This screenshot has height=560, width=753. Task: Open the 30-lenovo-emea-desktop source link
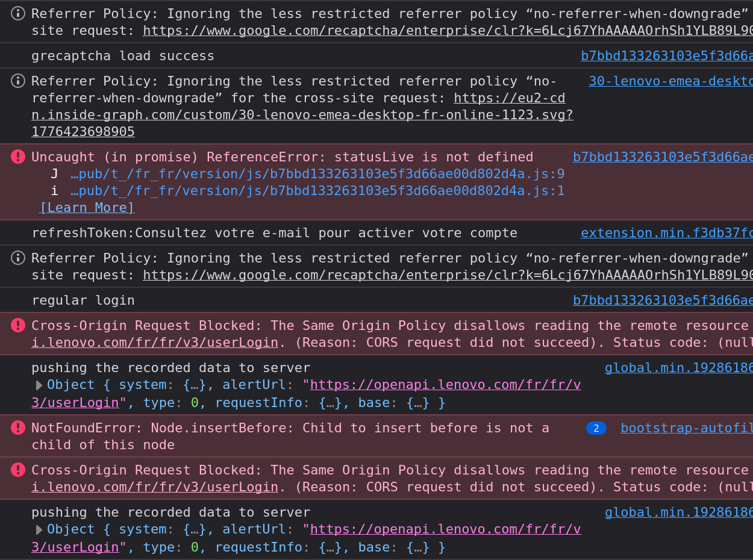click(670, 81)
